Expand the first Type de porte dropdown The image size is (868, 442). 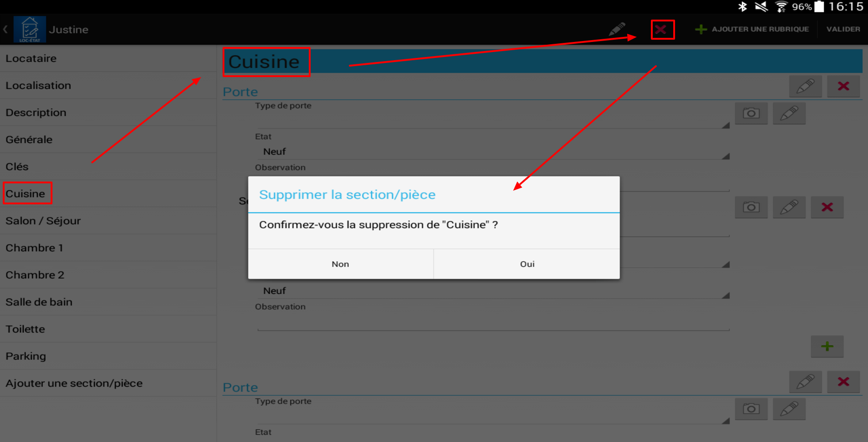pos(492,121)
